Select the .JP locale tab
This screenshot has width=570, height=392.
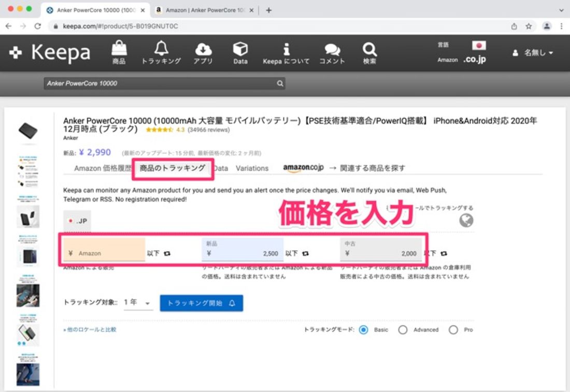(x=77, y=221)
